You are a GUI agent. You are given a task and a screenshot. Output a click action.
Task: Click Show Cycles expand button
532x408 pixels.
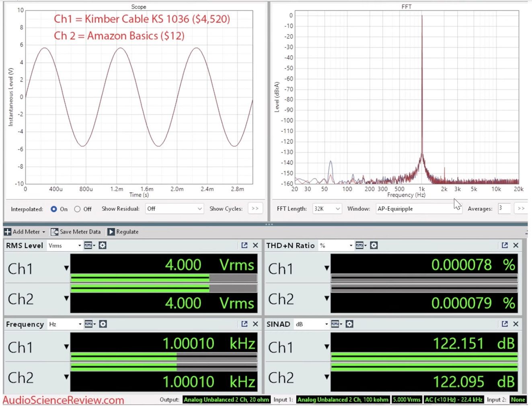tap(255, 208)
